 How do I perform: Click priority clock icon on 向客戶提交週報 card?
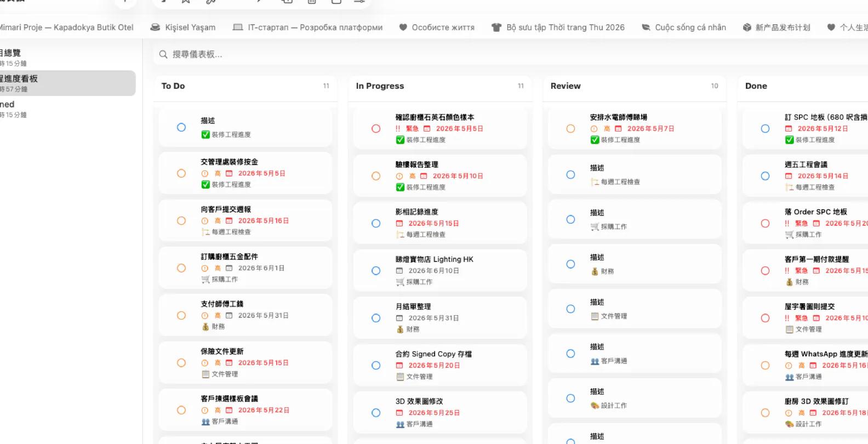[x=204, y=221]
